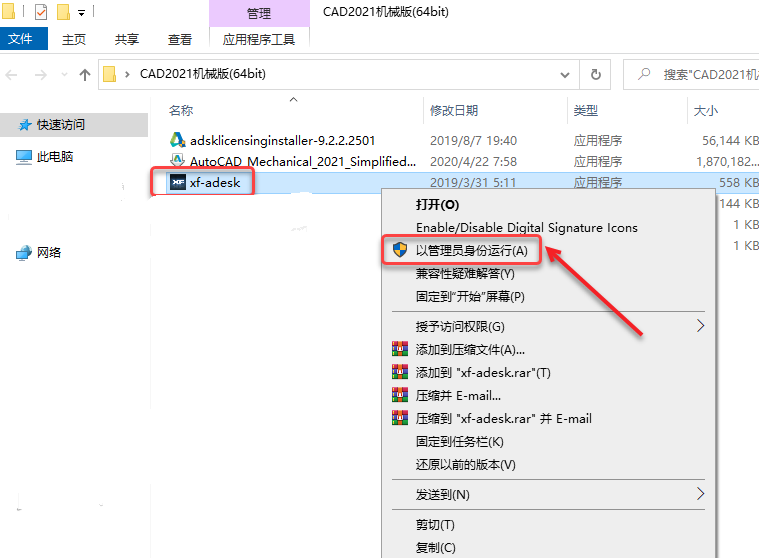759x558 pixels.
Task: Click date 2020/4/22 7:58
Action: (x=473, y=161)
